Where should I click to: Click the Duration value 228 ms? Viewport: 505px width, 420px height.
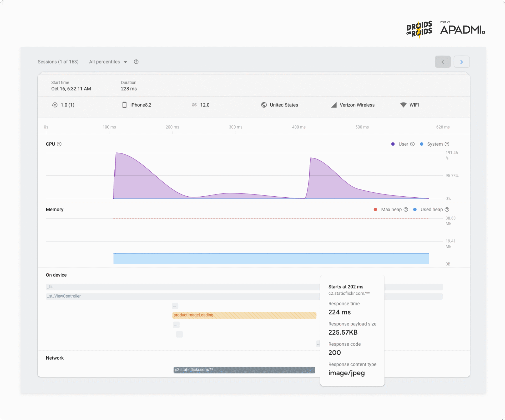129,89
